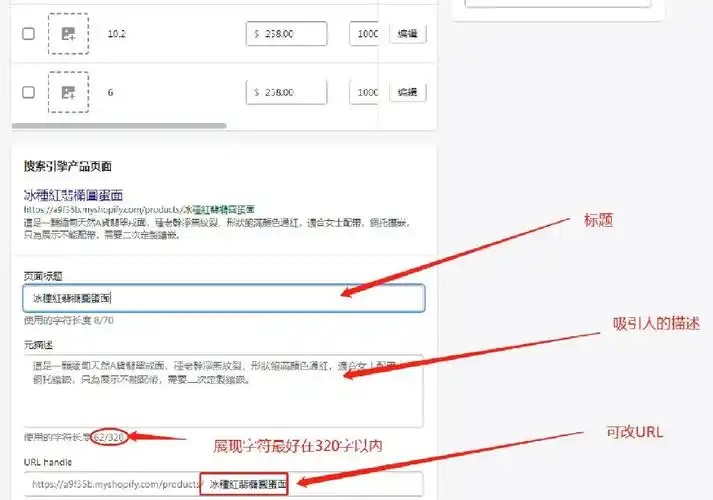Open the blue search preview title link
This screenshot has width=713, height=500.
point(73,195)
